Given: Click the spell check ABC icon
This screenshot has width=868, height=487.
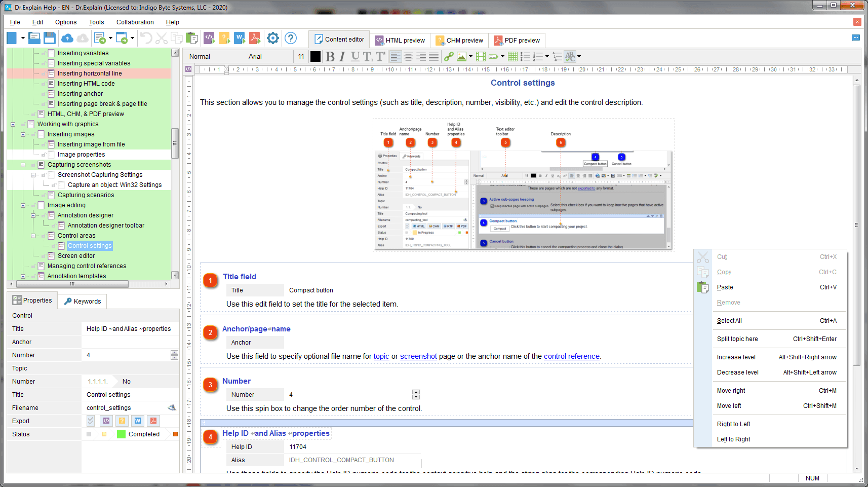Looking at the screenshot, I should (570, 57).
